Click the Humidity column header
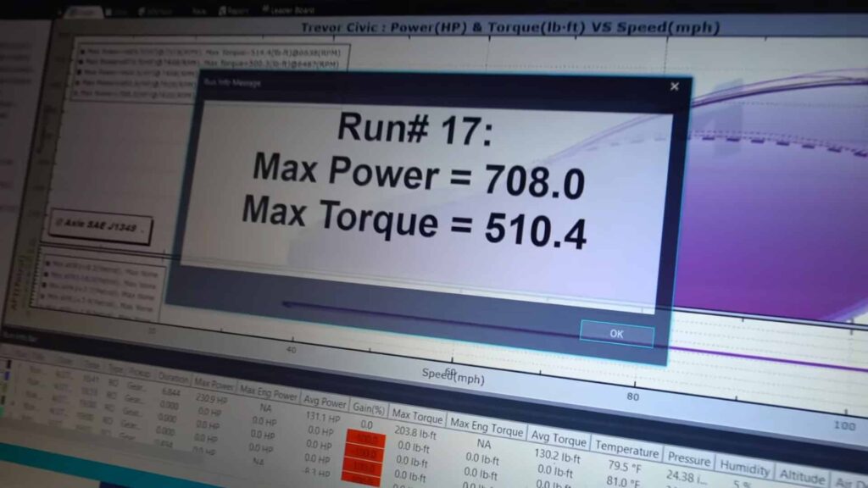The image size is (868, 488). point(744,468)
